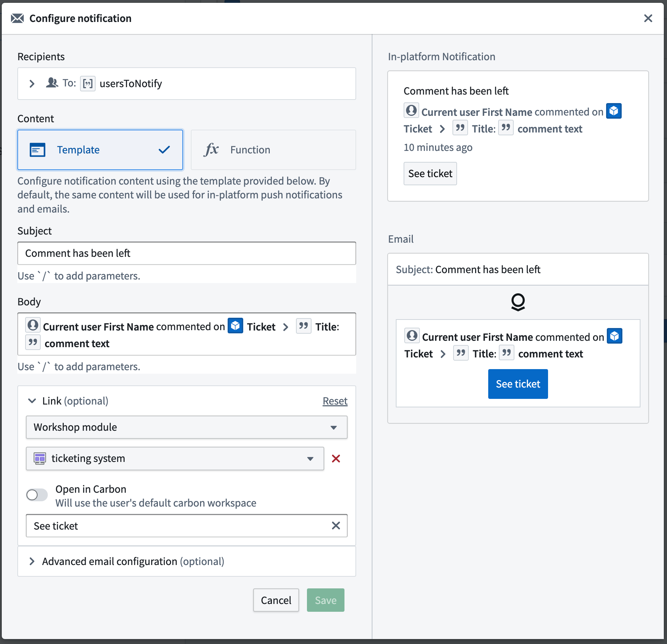Toggle the Open in Carbon switch
The image size is (667, 644).
(37, 495)
